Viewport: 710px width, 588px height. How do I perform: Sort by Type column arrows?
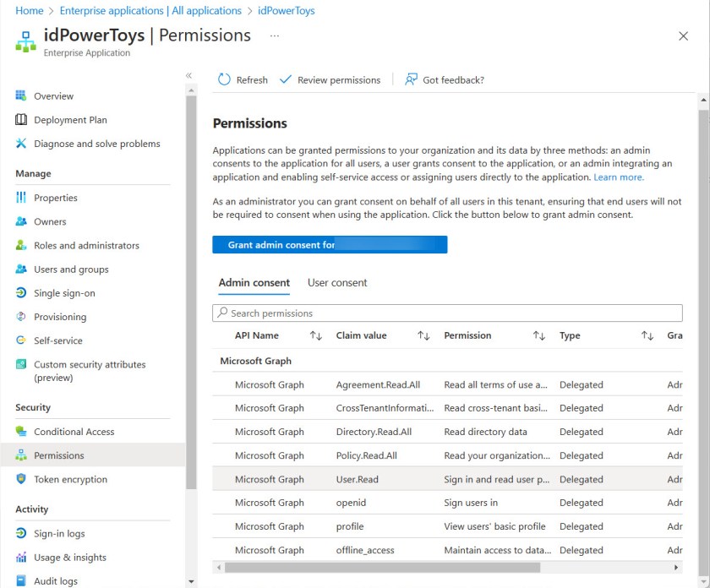coord(647,335)
